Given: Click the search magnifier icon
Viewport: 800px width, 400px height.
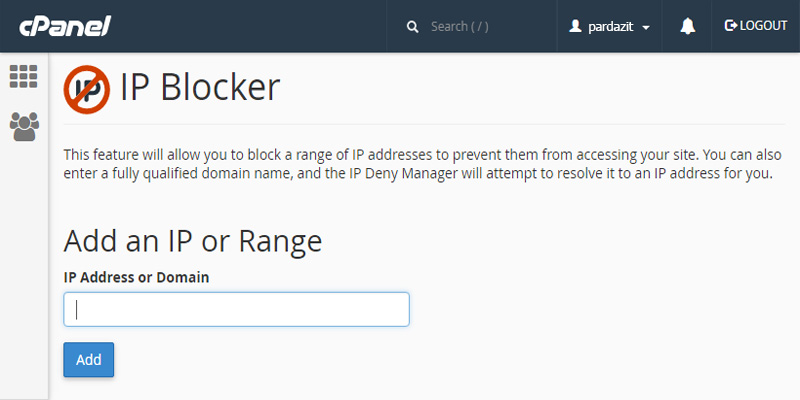Looking at the screenshot, I should pos(412,27).
